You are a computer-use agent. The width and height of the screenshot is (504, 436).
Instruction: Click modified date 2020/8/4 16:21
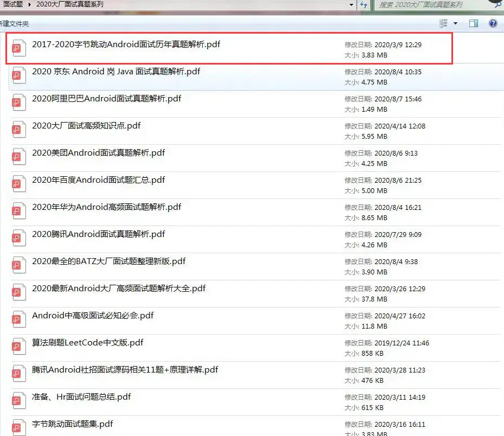click(x=398, y=207)
